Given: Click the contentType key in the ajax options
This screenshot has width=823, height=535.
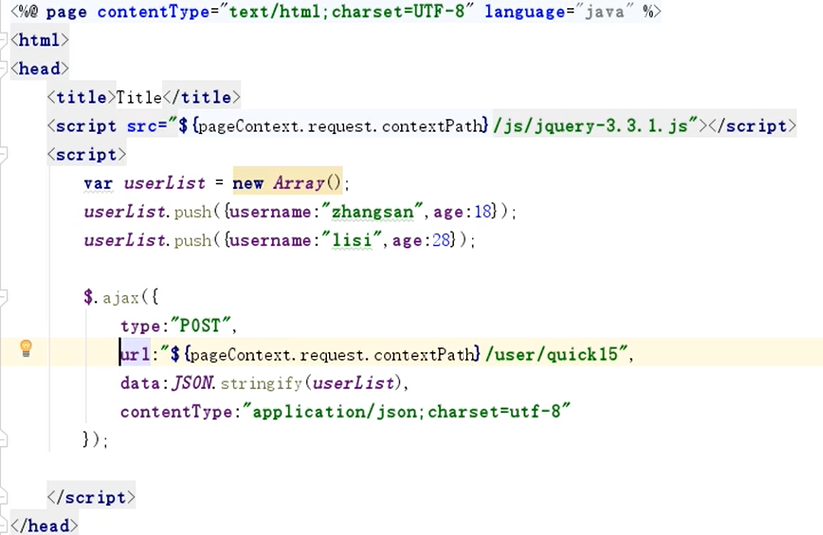Looking at the screenshot, I should [x=176, y=412].
